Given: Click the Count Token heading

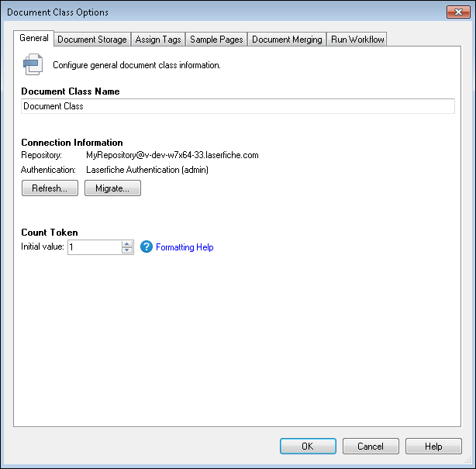Looking at the screenshot, I should (x=50, y=233).
